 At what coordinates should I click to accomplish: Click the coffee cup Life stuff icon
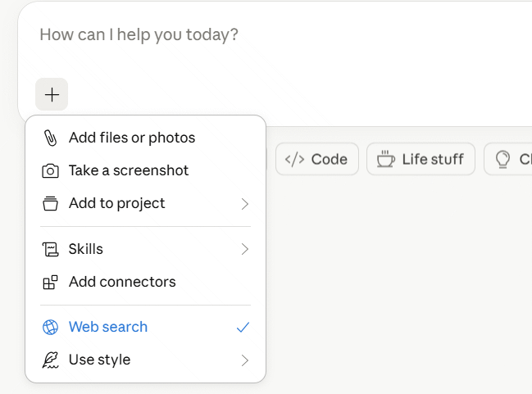[x=385, y=159]
